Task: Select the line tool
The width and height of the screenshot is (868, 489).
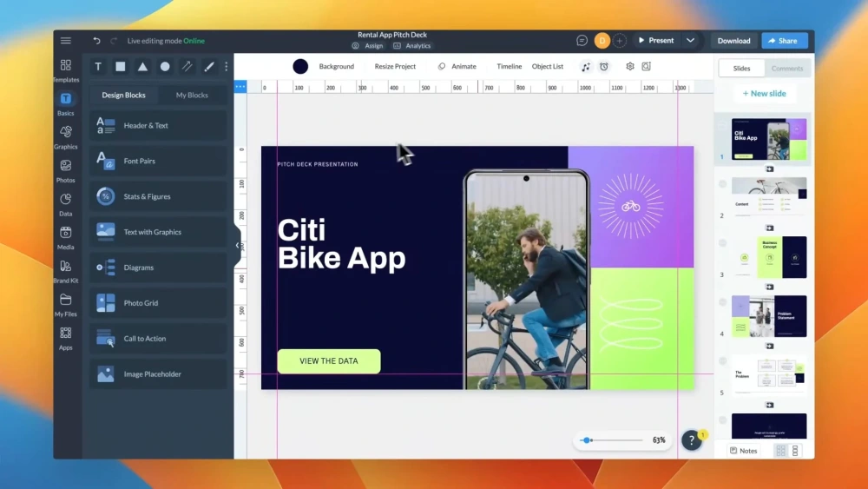Action: [x=187, y=67]
